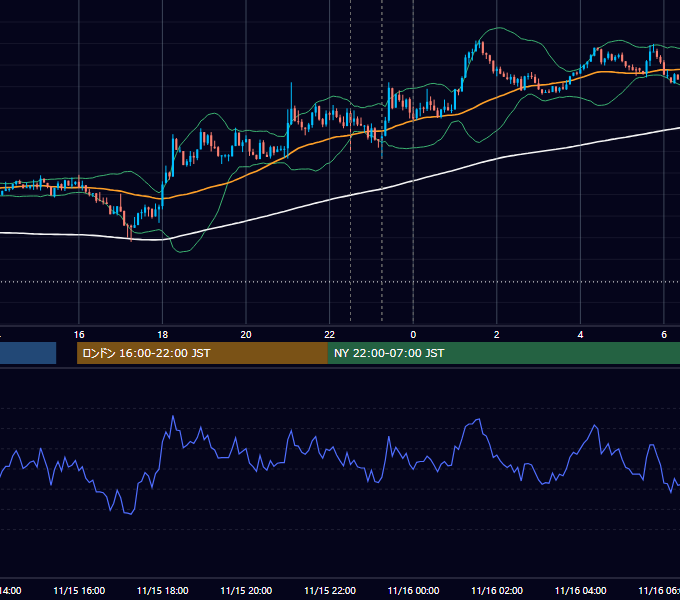
Task: Click the 11/15 22:00 date label
Action: (330, 590)
